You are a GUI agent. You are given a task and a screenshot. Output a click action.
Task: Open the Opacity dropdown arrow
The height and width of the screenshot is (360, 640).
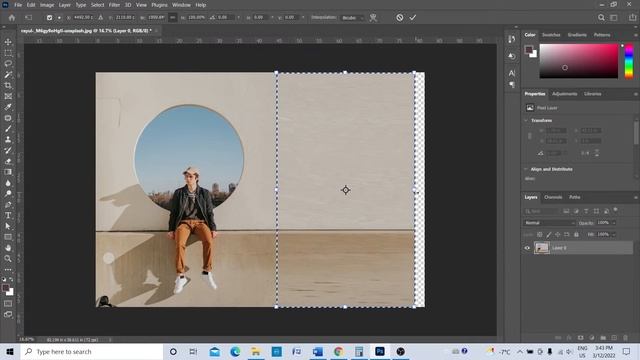point(613,223)
